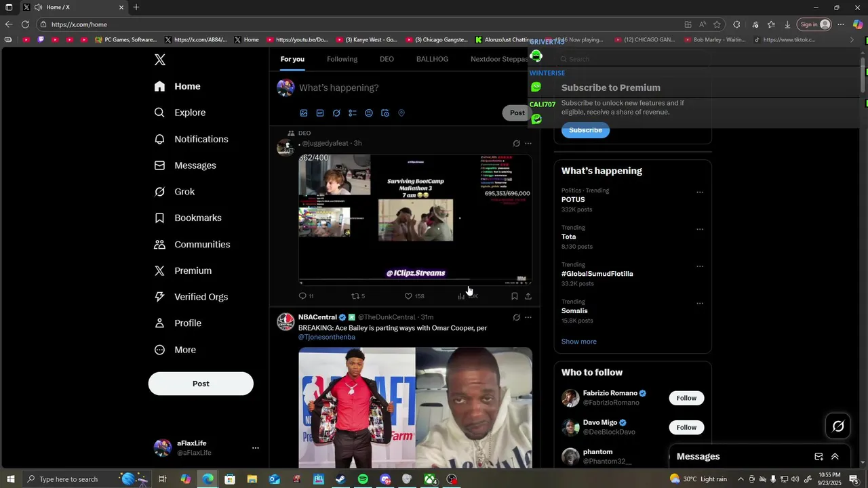Open Steam from the taskbar
Screen dimensions: 868x488
[340, 479]
